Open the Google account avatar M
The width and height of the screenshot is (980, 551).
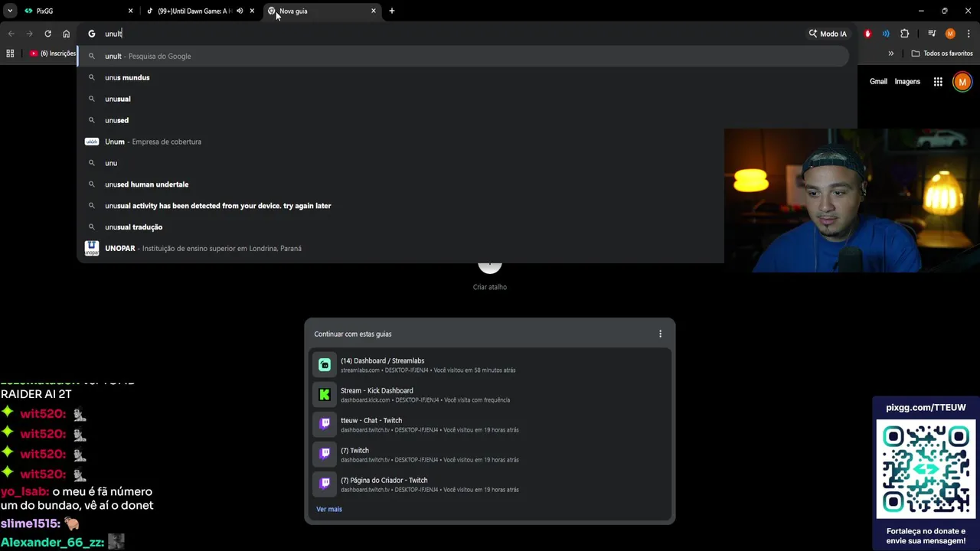coord(962,82)
